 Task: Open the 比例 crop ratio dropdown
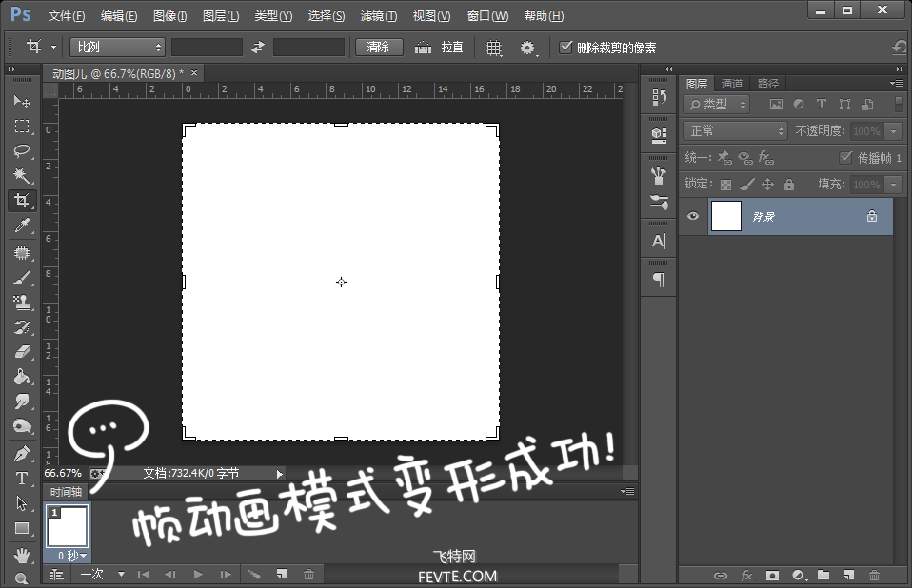tap(117, 47)
